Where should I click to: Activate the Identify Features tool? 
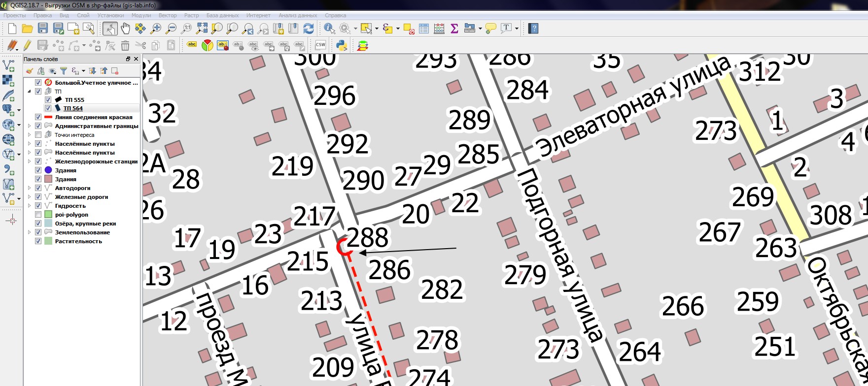click(329, 29)
